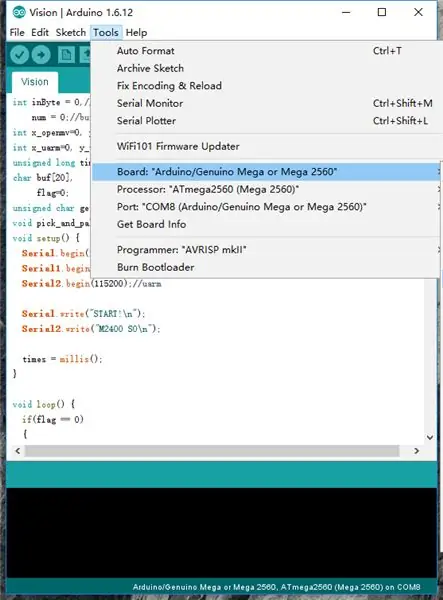Open the Edit menu
The height and width of the screenshot is (600, 443).
40,33
